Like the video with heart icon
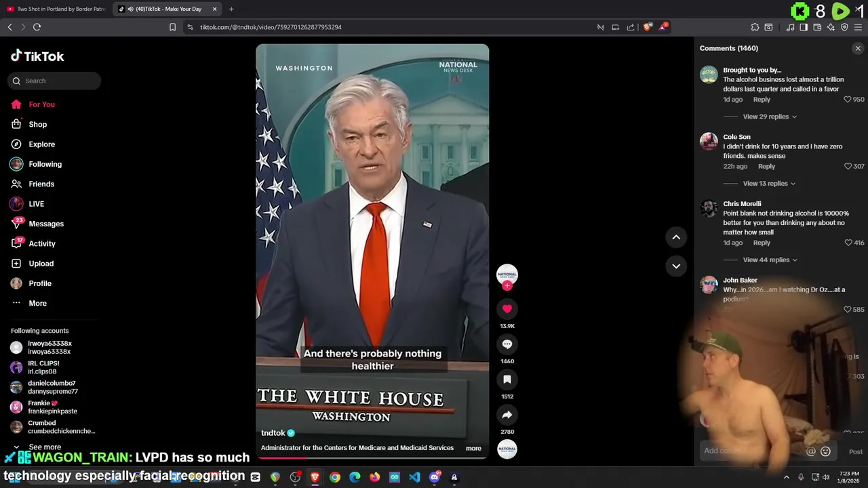 click(507, 309)
